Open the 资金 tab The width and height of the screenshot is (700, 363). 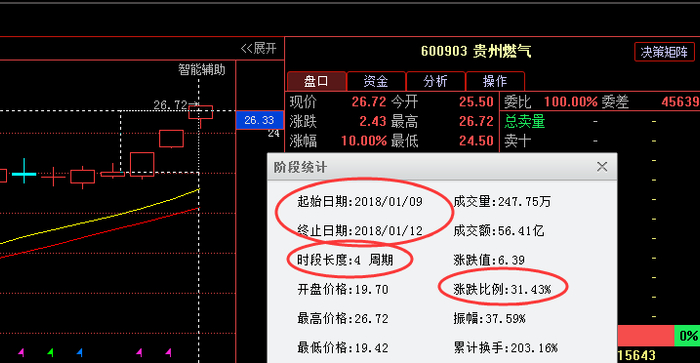tap(376, 81)
